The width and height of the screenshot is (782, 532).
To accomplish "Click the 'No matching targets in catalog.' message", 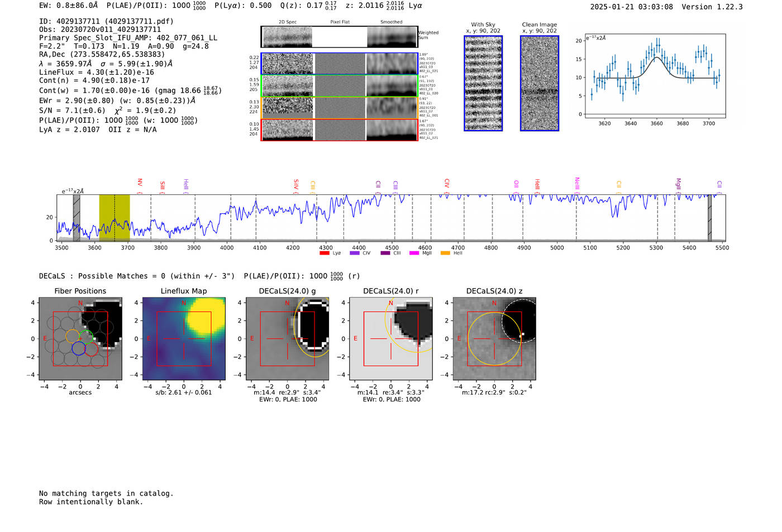I will (106, 493).
